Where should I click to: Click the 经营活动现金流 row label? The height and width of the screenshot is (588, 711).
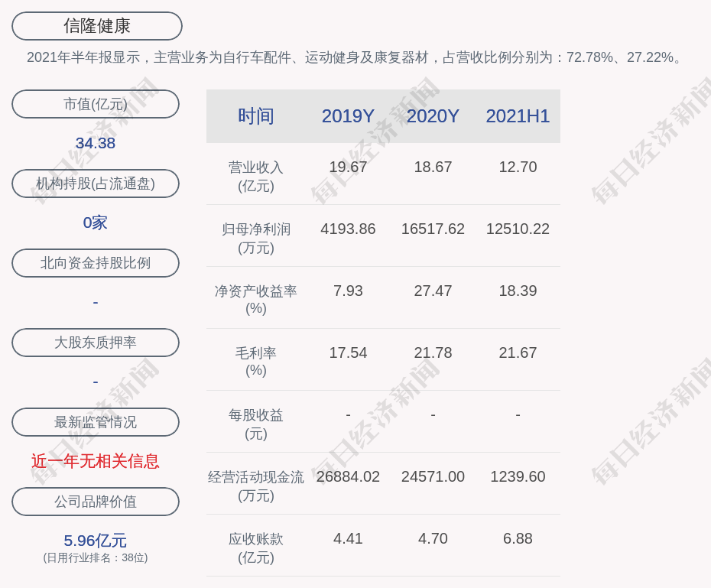coord(256,485)
